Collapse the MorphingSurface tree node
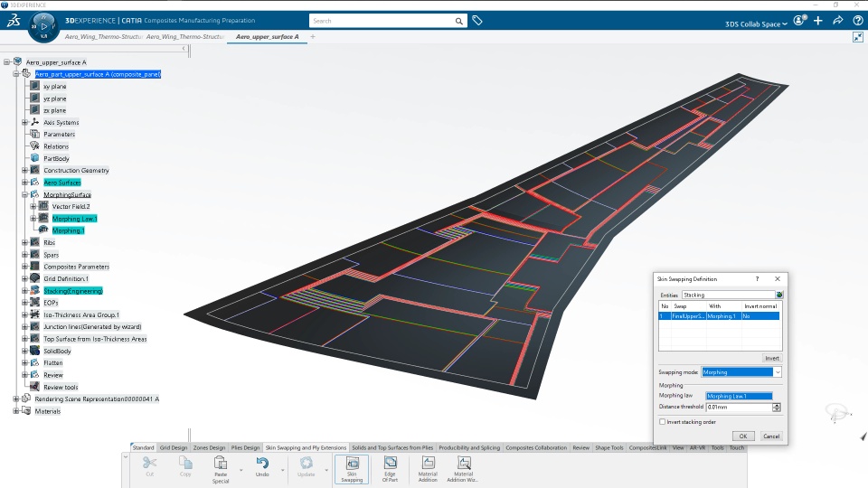Image resolution: width=868 pixels, height=488 pixels. coord(25,195)
